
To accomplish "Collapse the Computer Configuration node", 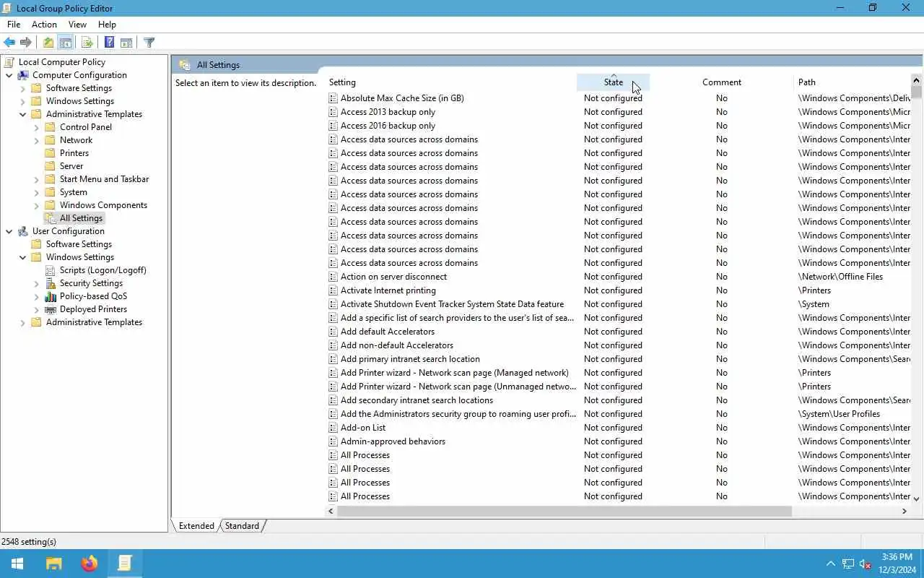I will click(x=9, y=75).
